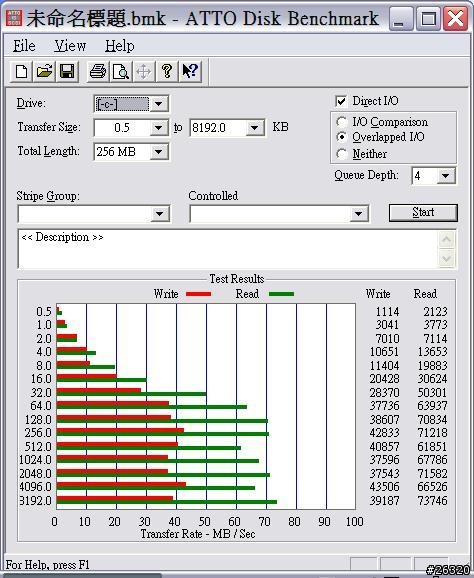The height and width of the screenshot is (578, 474).
Task: Maximize the ATTO Disk Benchmark window
Action: tap(428, 18)
